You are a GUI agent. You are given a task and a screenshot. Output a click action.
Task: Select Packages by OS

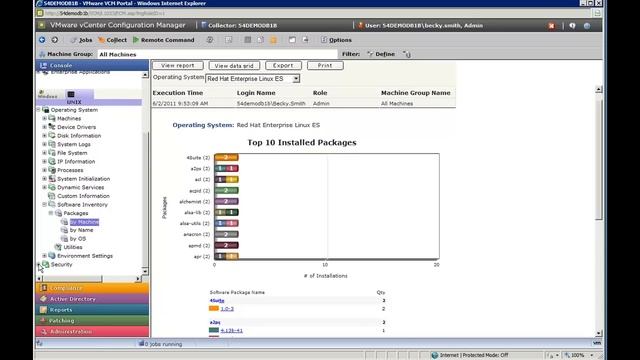(78, 239)
